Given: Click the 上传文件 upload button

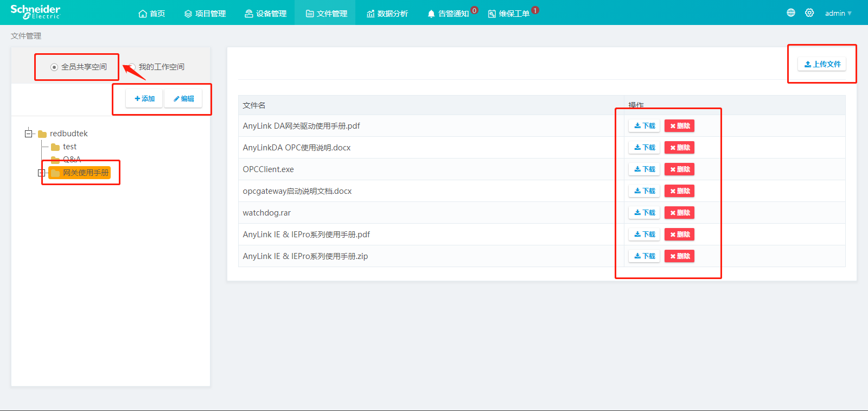Looking at the screenshot, I should (x=822, y=64).
